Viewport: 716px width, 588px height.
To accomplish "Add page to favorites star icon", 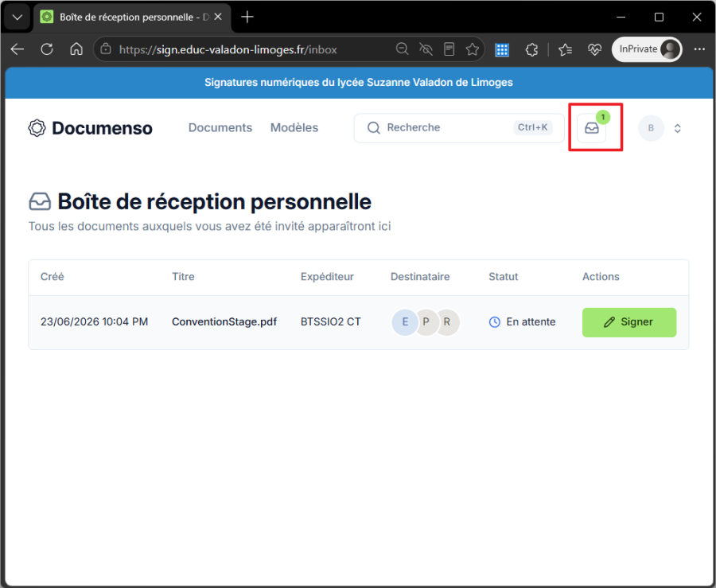I will 472,49.
